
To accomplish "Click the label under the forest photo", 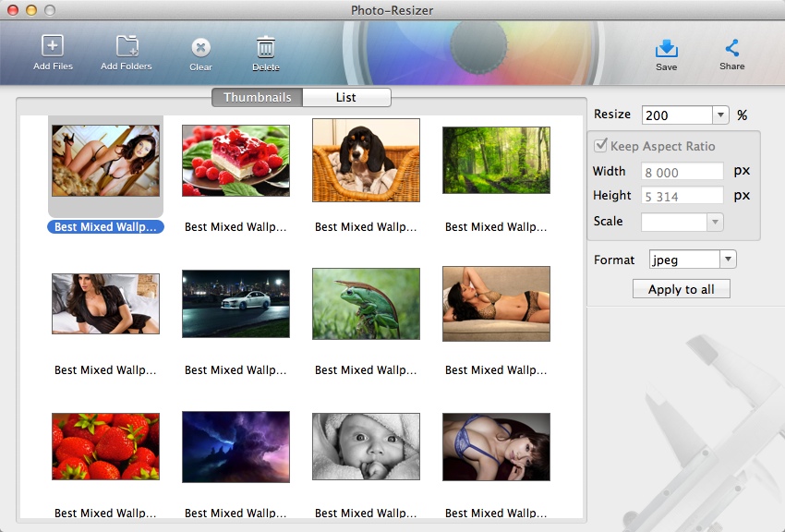I will click(496, 226).
